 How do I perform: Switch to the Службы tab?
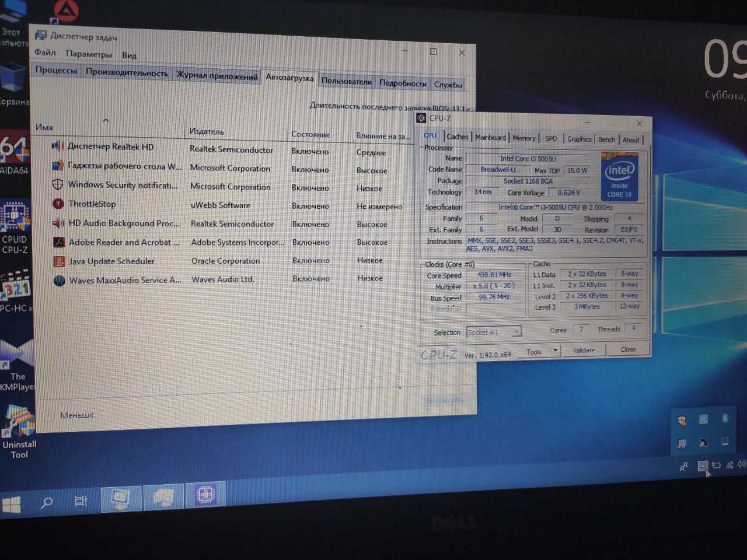point(448,85)
